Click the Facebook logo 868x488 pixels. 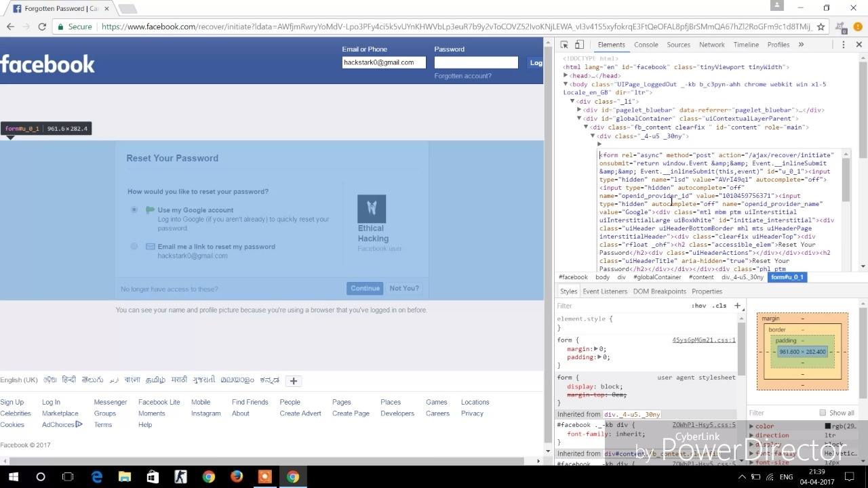tap(47, 64)
